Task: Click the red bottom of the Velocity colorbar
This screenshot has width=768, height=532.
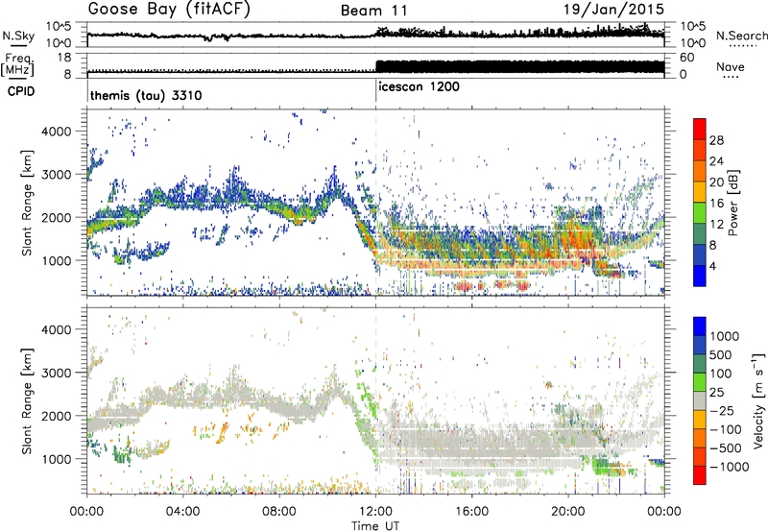Action: pos(700,475)
